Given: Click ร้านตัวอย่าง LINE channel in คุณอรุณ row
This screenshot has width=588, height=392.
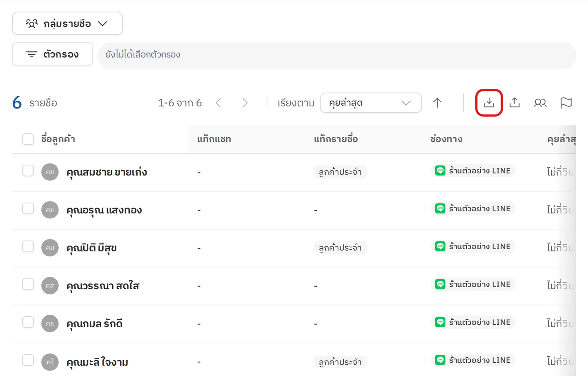Looking at the screenshot, I should pos(473,208).
